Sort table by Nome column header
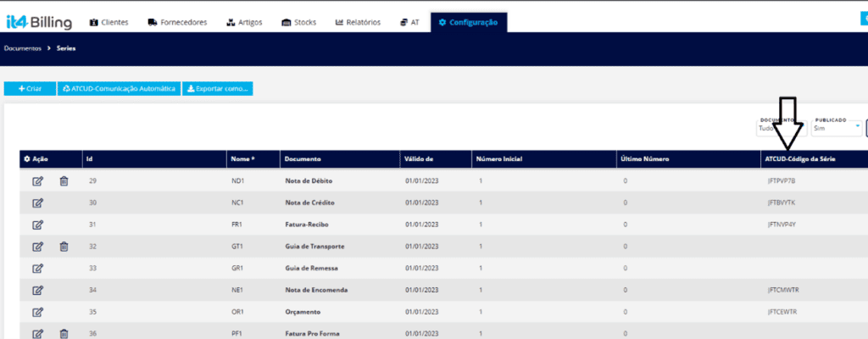This screenshot has width=868, height=339. click(x=242, y=158)
